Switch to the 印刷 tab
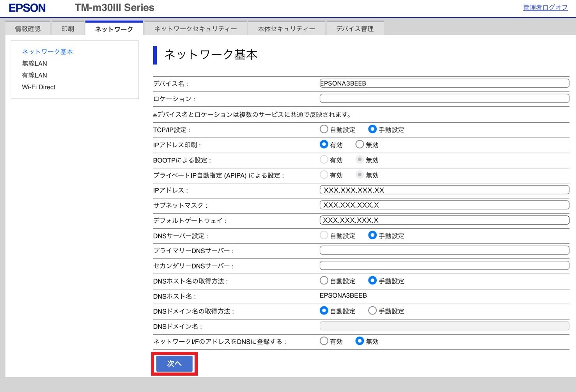Screen dimensions: 576x392 pos(67,29)
